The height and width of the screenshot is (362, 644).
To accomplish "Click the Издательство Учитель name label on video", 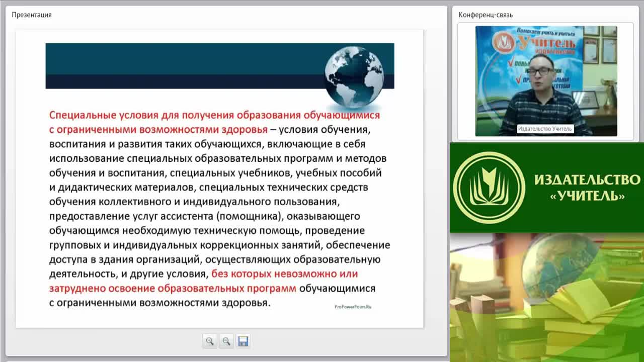I will pyautogui.click(x=545, y=129).
